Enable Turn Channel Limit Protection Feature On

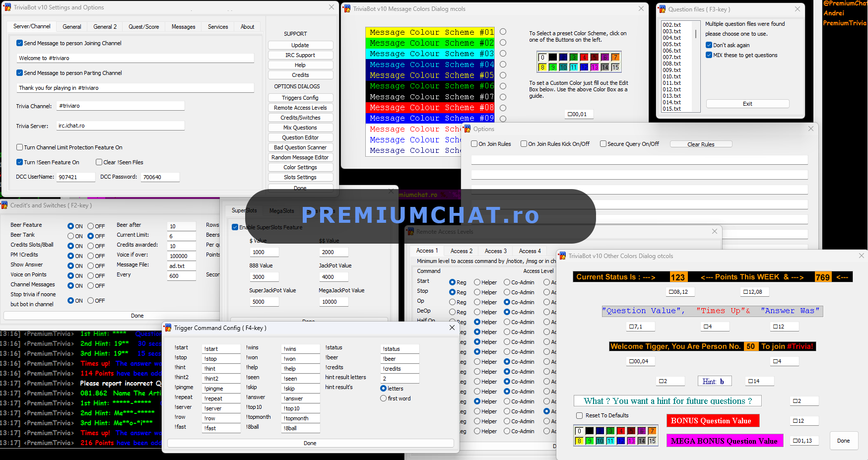click(19, 147)
